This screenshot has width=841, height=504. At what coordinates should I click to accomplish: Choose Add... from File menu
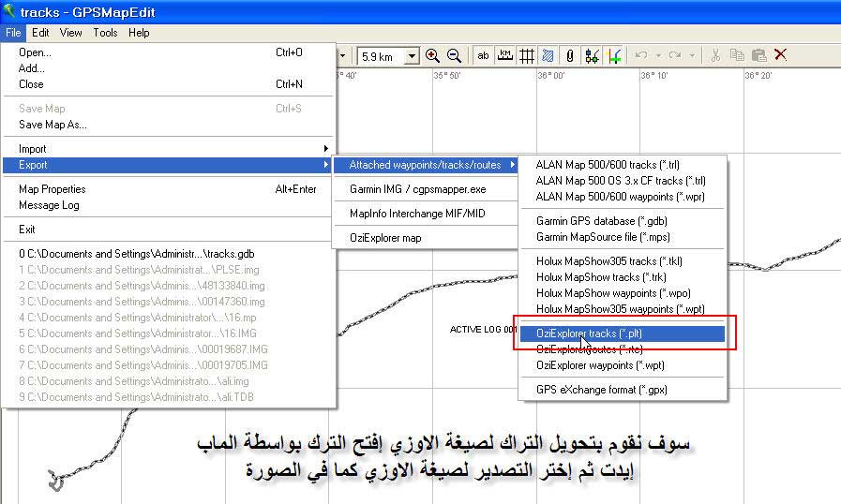tap(168, 68)
